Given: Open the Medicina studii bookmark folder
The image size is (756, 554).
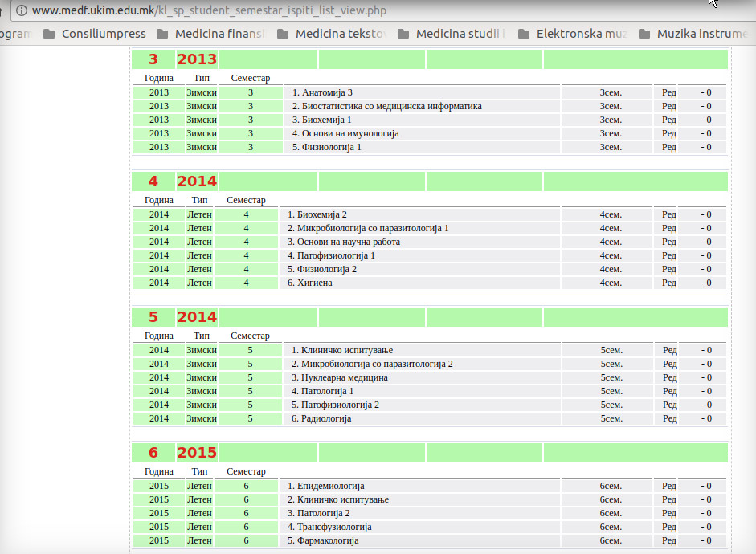Looking at the screenshot, I should point(452,34).
